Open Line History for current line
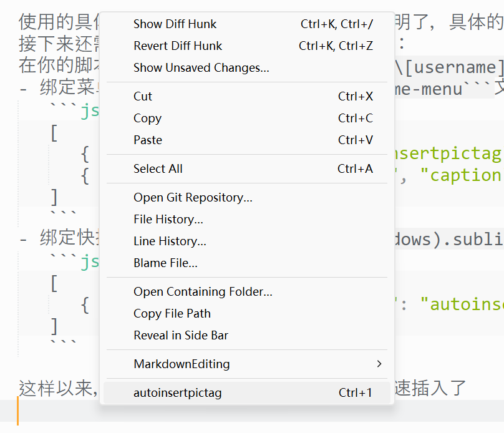The width and height of the screenshot is (504, 433). point(170,241)
